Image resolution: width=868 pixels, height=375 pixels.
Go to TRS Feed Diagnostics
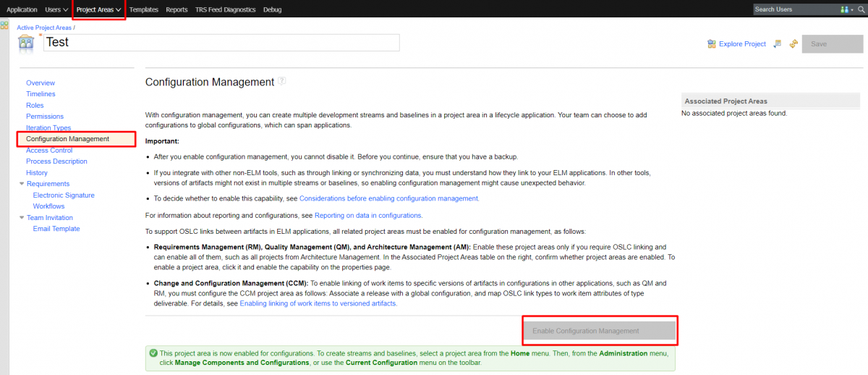pos(225,9)
